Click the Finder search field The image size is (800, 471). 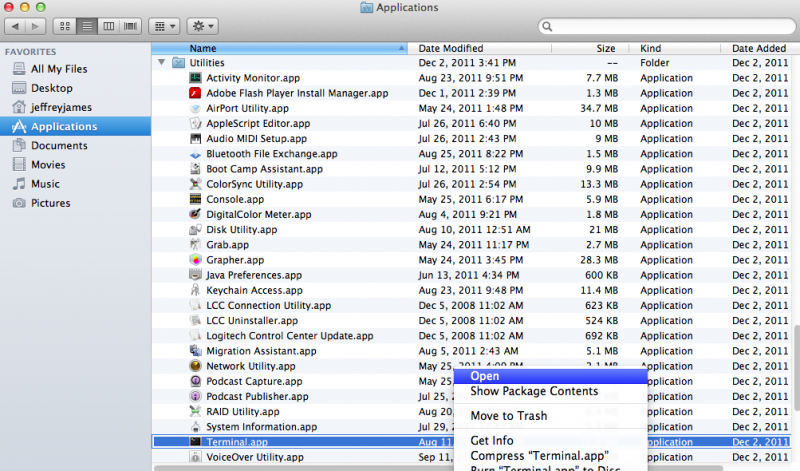[x=665, y=25]
